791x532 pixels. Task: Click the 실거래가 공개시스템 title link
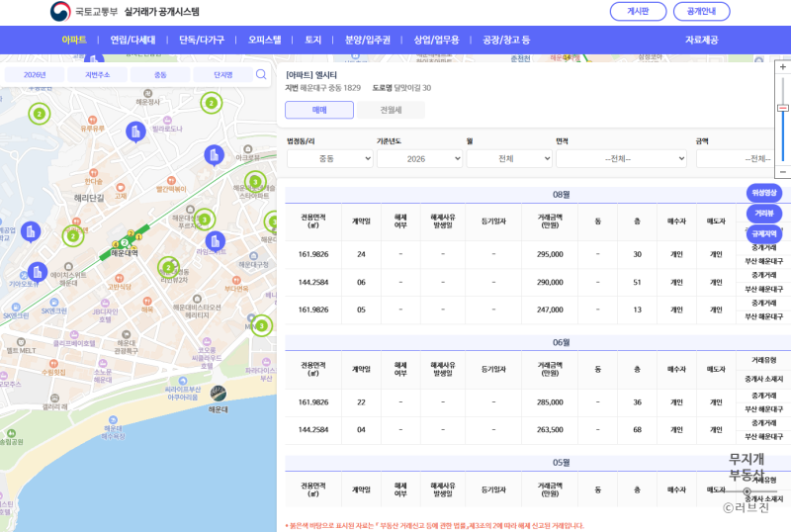point(161,11)
